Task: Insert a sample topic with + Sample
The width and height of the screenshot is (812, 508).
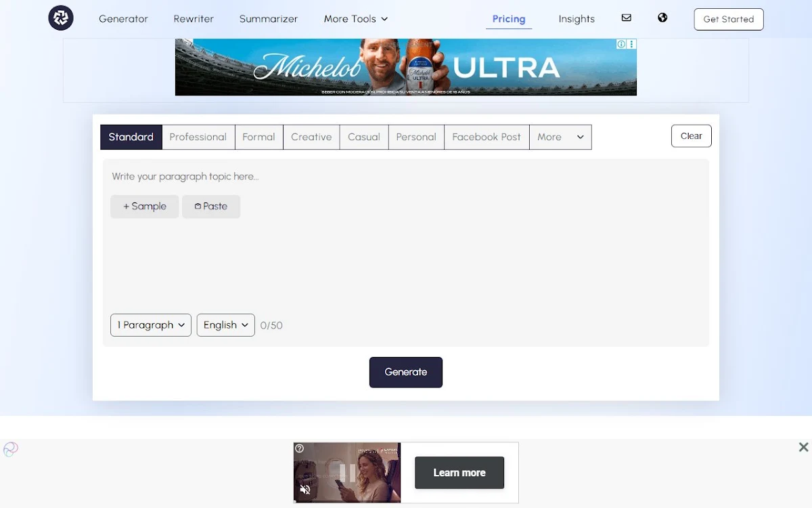Action: [x=145, y=207]
